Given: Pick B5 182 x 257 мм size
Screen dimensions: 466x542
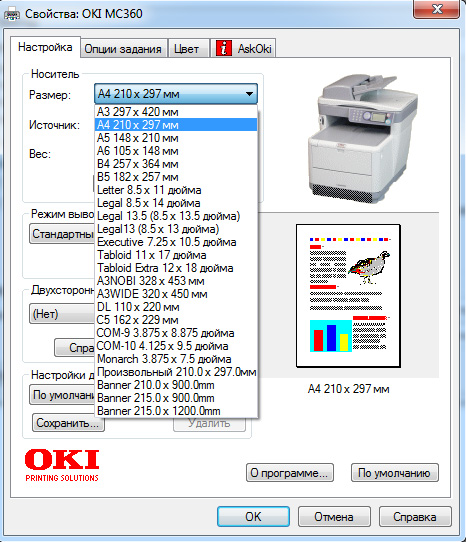Looking at the screenshot, I should point(176,177).
